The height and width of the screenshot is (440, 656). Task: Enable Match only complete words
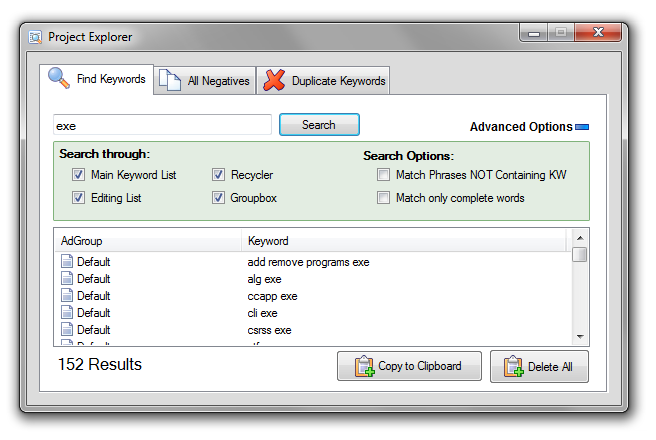click(383, 198)
